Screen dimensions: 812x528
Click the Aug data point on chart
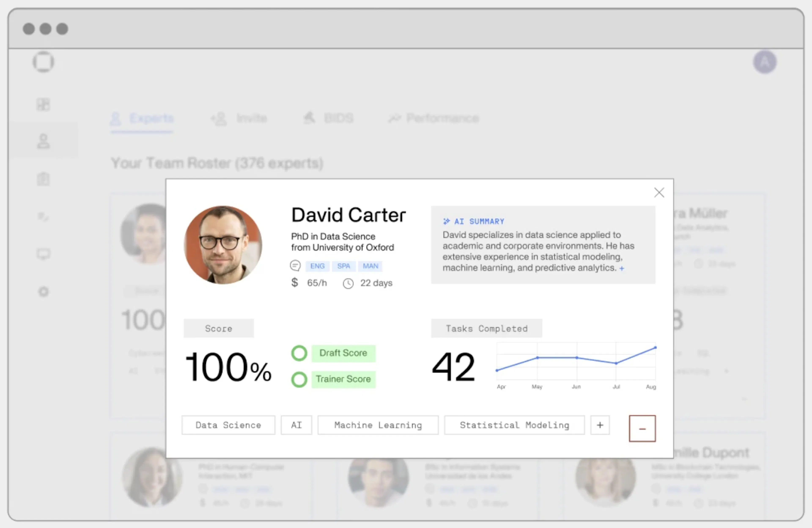(655, 348)
